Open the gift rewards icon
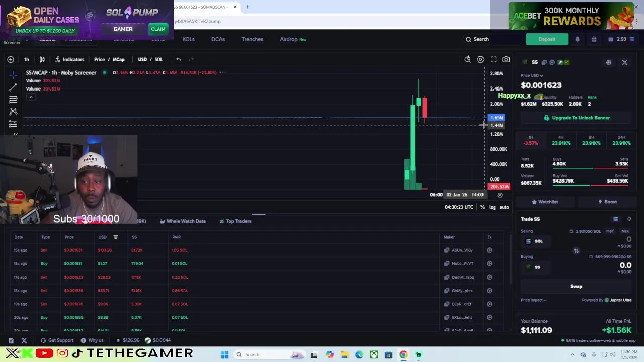Viewport: 644px width, 362px height. (x=594, y=39)
